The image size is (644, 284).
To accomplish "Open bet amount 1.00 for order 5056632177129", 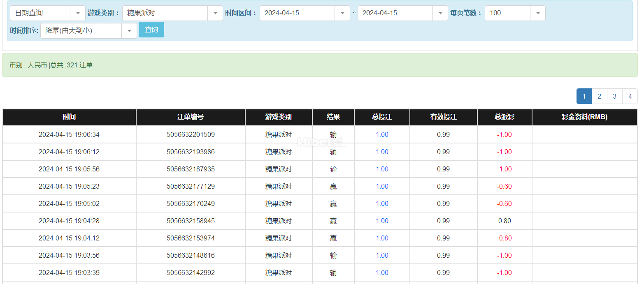I will 382,187.
